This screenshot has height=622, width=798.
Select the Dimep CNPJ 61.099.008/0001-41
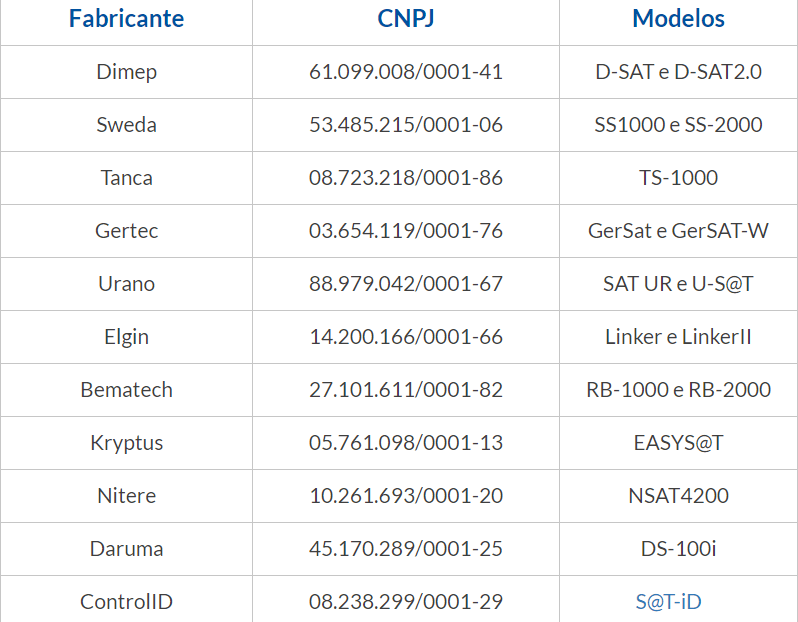pyautogui.click(x=406, y=72)
